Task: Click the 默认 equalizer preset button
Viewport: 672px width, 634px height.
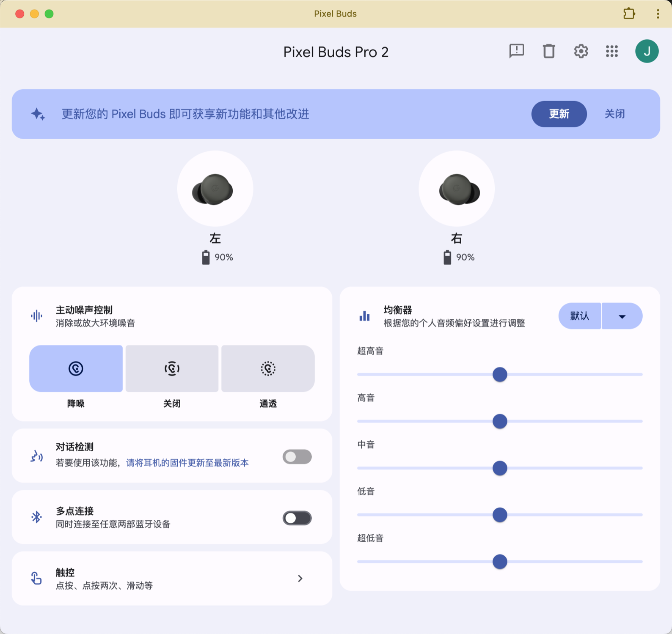Action: (x=579, y=316)
